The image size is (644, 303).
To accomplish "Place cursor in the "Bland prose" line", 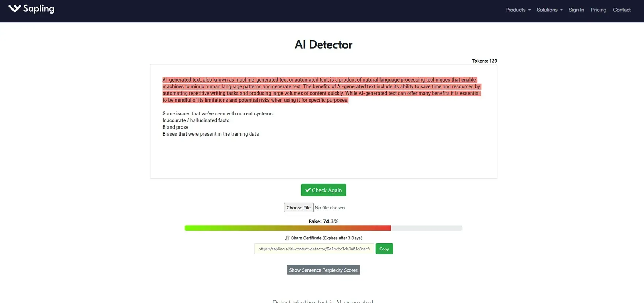I will point(175,127).
